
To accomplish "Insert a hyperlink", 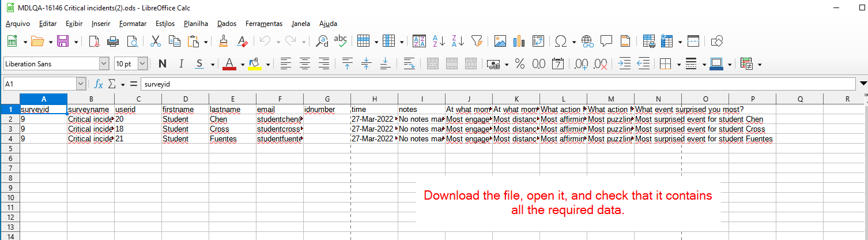I will 587,41.
